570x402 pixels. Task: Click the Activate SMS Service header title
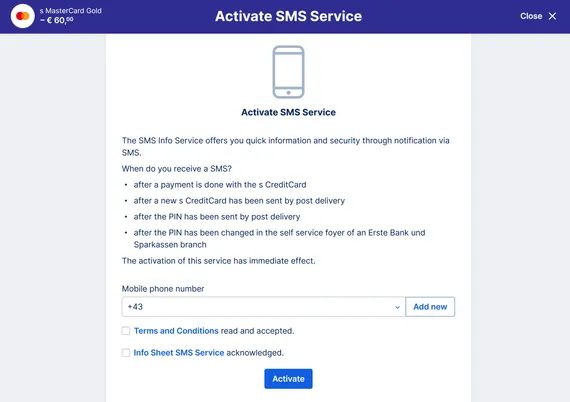[288, 16]
